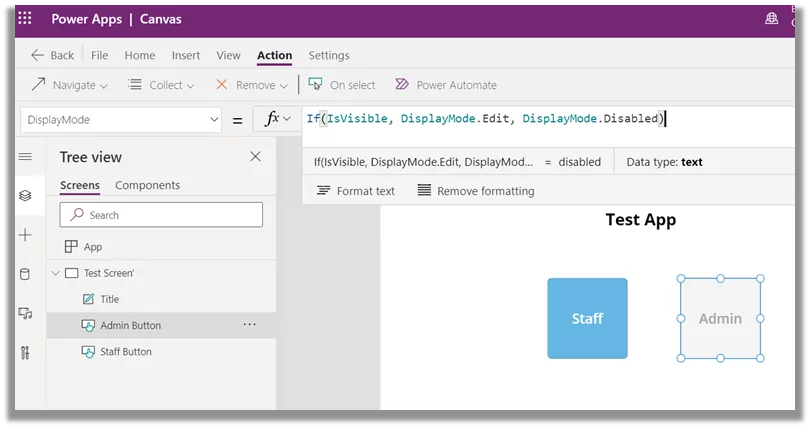Click the App icon in tree

pyautogui.click(x=71, y=247)
